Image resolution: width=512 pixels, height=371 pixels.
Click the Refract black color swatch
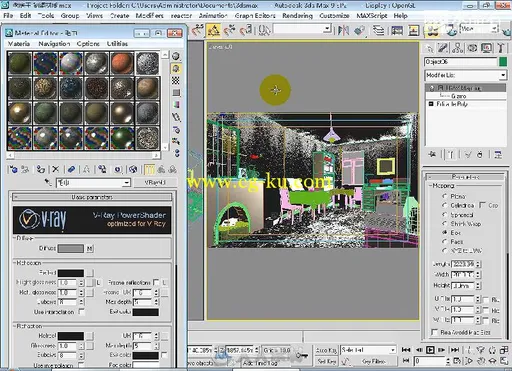tap(71, 336)
